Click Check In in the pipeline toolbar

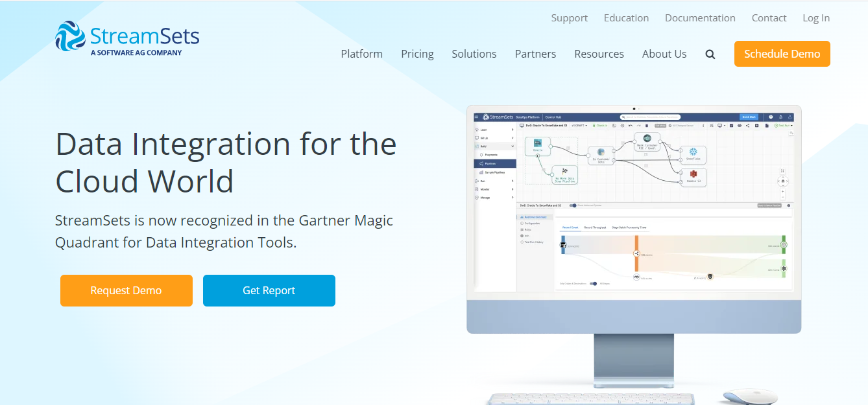tap(600, 125)
